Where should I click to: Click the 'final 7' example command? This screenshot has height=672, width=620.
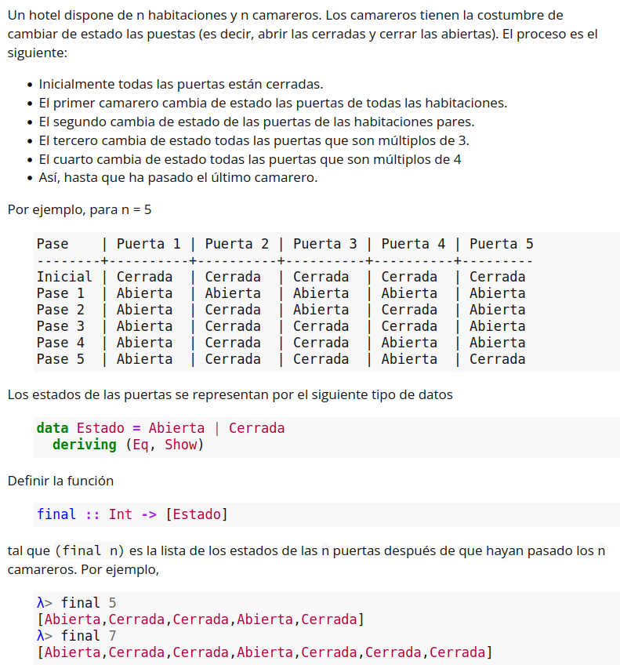88,636
